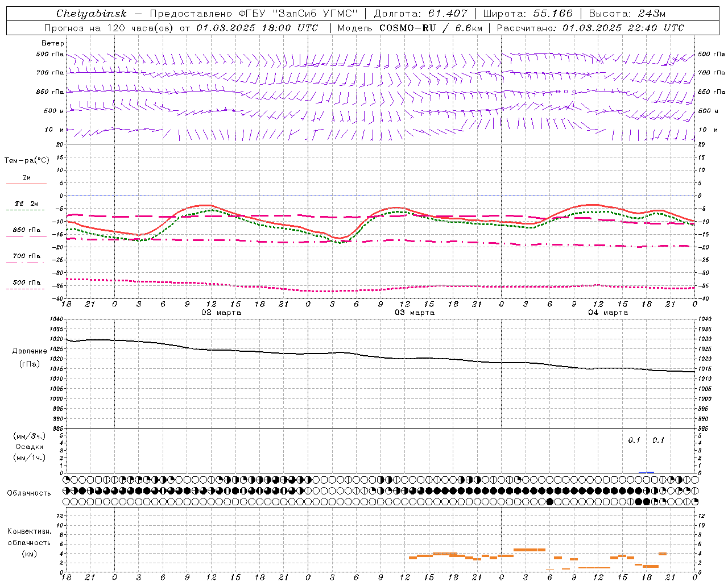
Task: Click the 'Осадки' precipitation label
Action: click(x=30, y=447)
